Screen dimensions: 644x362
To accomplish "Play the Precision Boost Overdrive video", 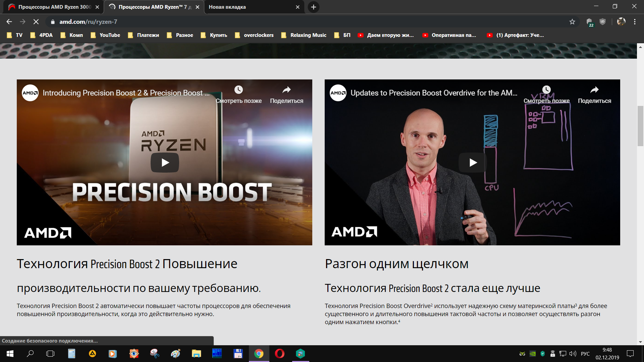I will click(473, 163).
